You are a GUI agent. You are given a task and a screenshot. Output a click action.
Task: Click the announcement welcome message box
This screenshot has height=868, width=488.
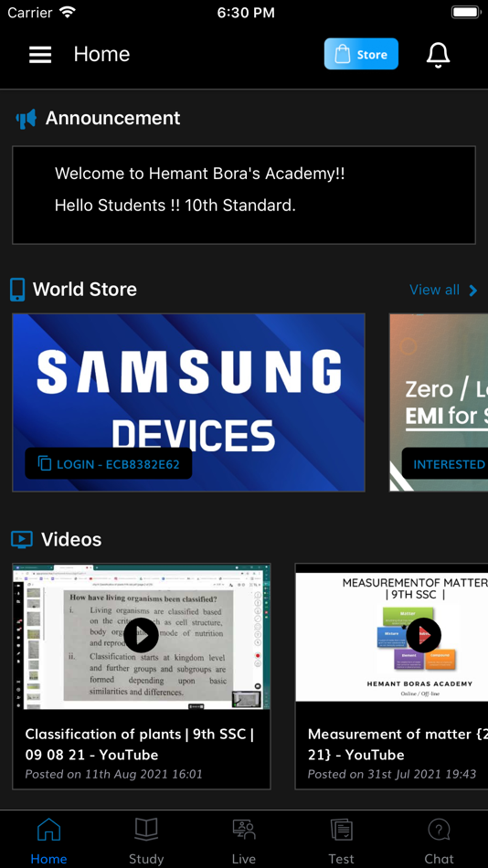[x=244, y=195]
